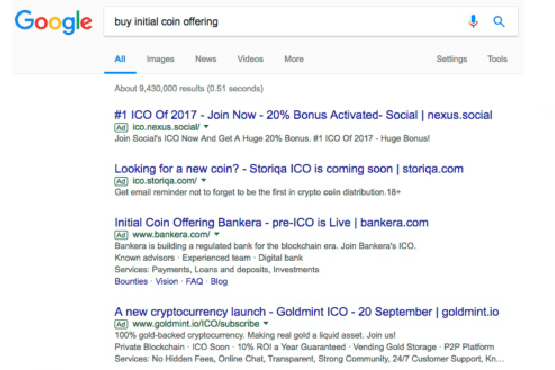555x370 pixels.
Task: Expand dropdown arrow beside goldmint.io URL
Action: pos(266,323)
